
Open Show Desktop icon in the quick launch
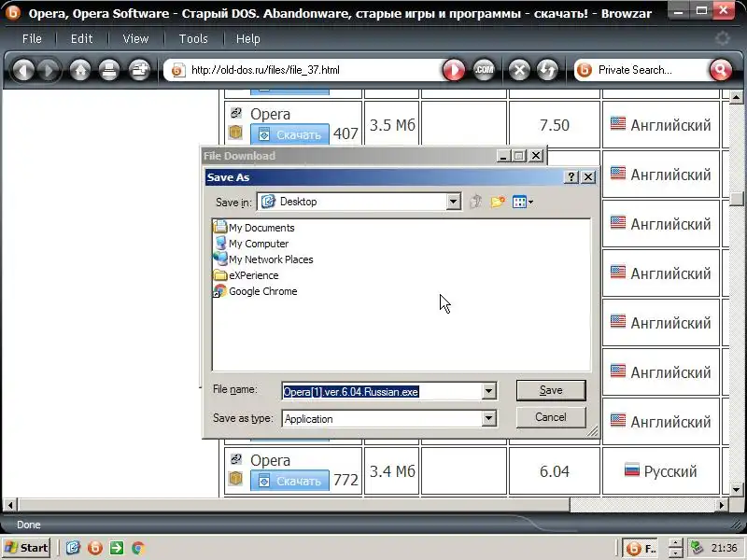point(73,548)
